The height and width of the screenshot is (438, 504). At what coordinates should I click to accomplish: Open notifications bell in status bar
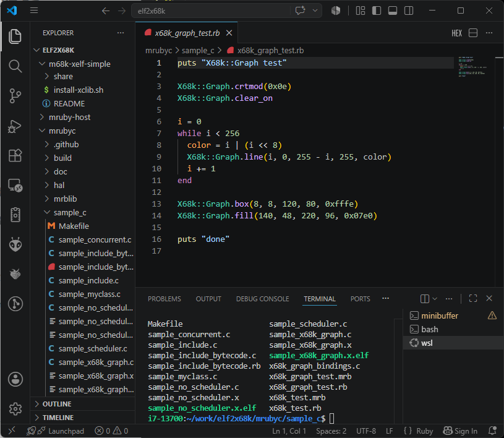[x=492, y=431]
